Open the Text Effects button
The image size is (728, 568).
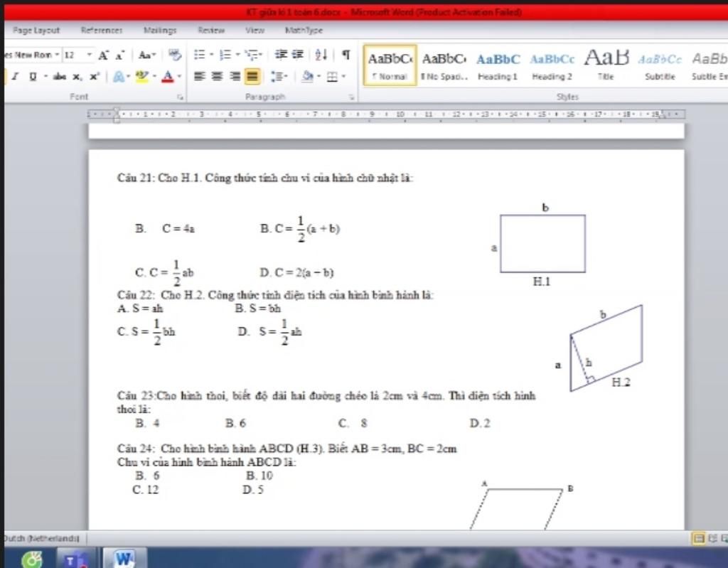(x=119, y=76)
